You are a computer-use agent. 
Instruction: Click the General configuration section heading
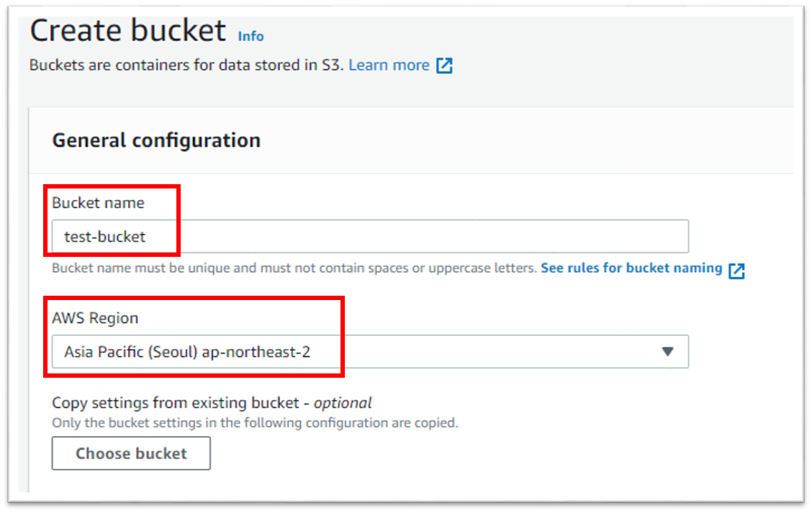point(156,140)
